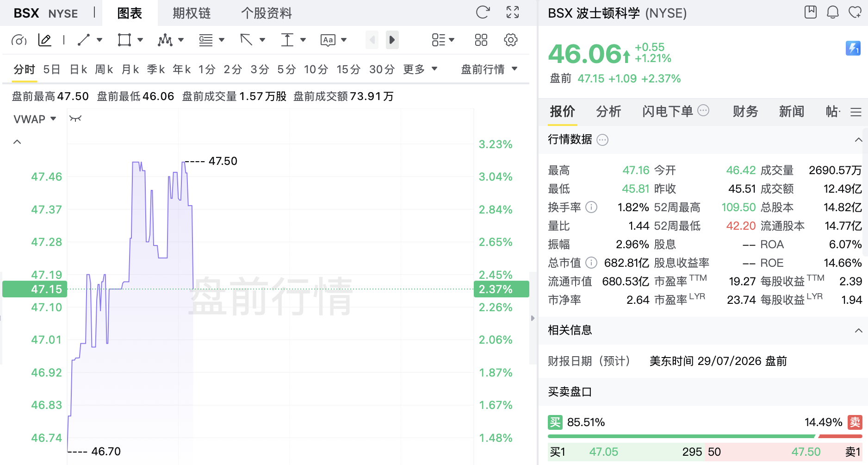Screen dimensions: 868x465
Task: Open chart settings gear
Action: [511, 40]
